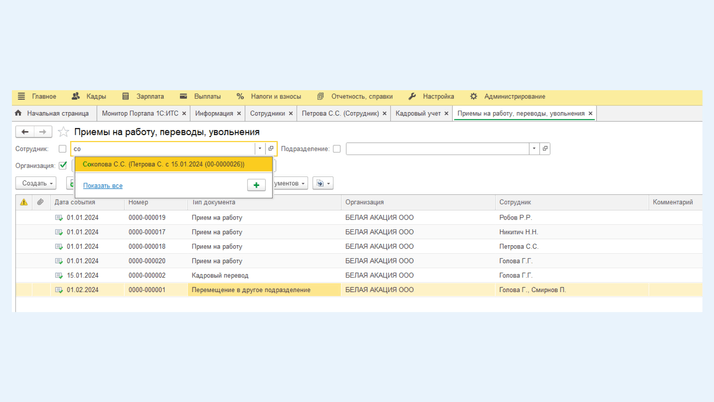Open the Зарплата menu section
Image resolution: width=714 pixels, height=402 pixels.
click(x=149, y=97)
